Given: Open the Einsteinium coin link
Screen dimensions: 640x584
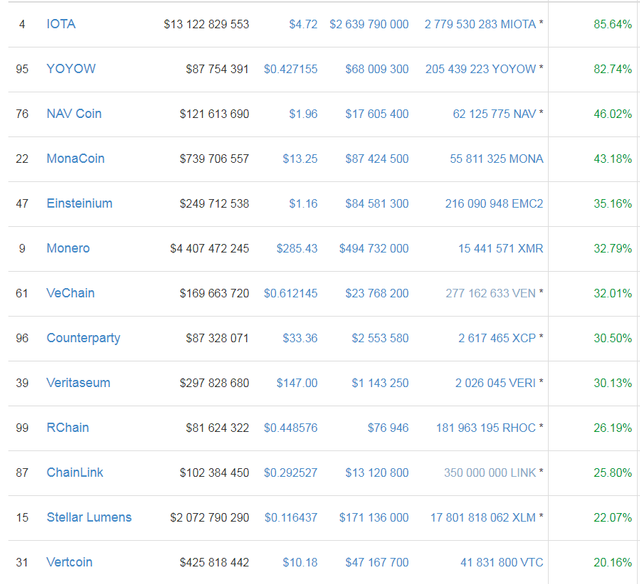Looking at the screenshot, I should coord(79,203).
